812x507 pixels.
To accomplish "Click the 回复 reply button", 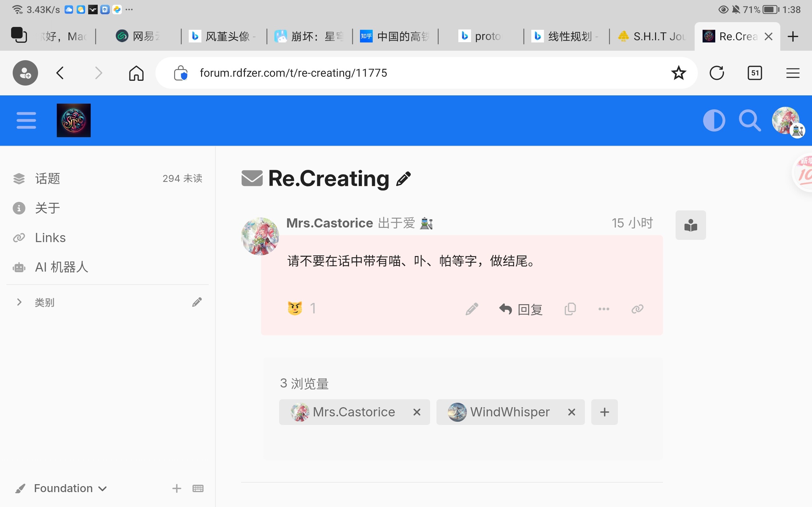I will click(x=521, y=309).
